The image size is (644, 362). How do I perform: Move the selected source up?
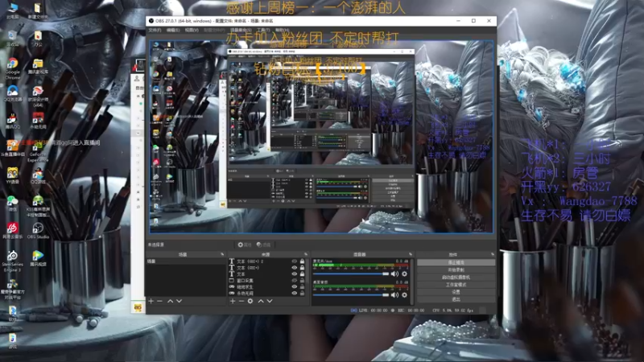[260, 301]
